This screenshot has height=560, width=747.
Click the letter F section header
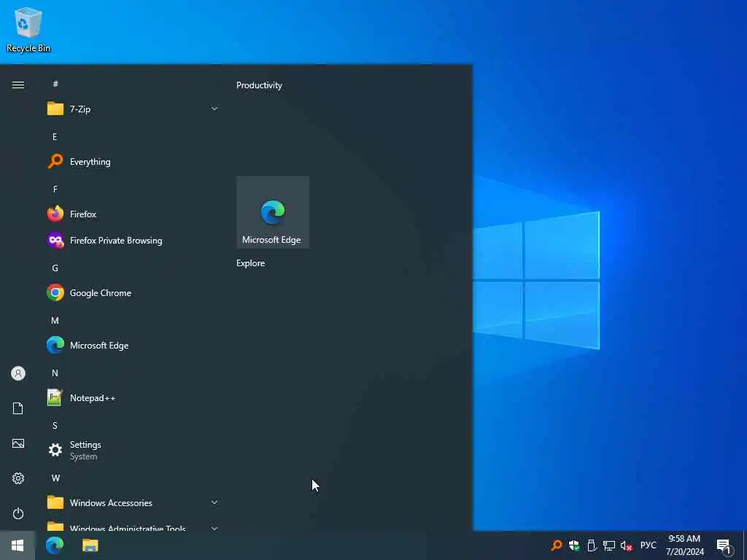point(55,189)
